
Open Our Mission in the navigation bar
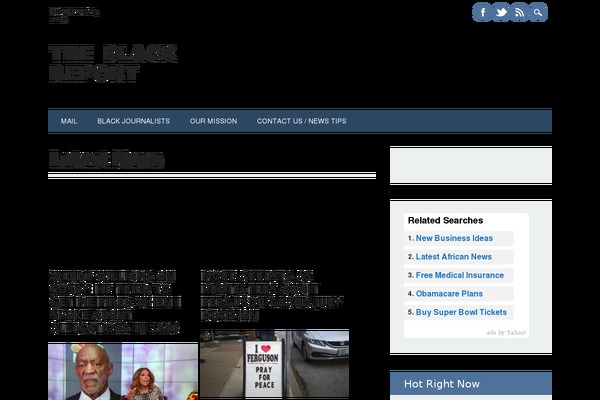[x=214, y=121]
